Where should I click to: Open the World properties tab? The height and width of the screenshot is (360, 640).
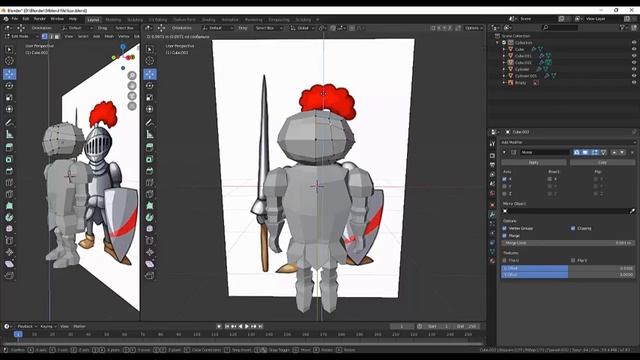[x=493, y=193]
